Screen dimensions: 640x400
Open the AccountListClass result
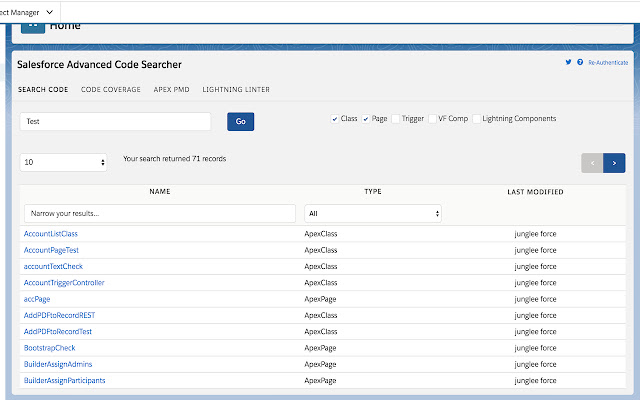pos(50,234)
